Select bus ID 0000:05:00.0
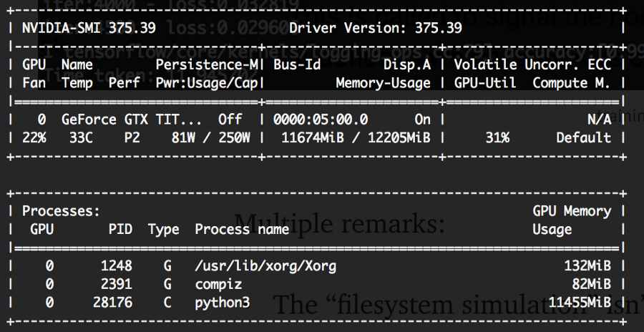 (321, 119)
